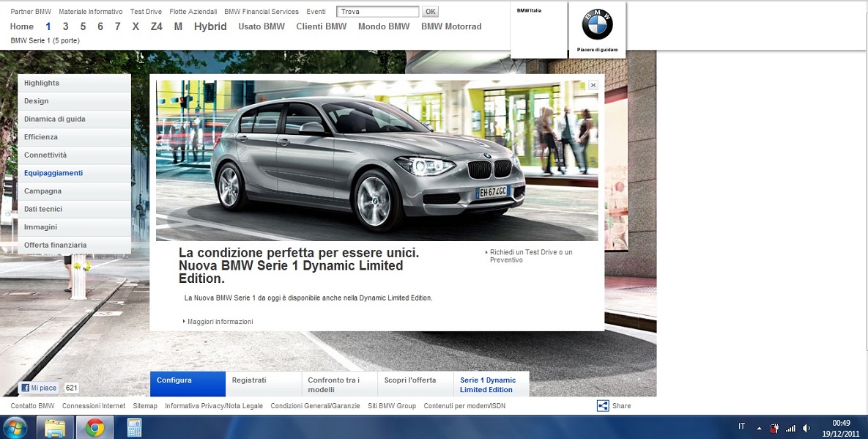
Task: Select Efficienza in the sidebar
Action: [74, 137]
